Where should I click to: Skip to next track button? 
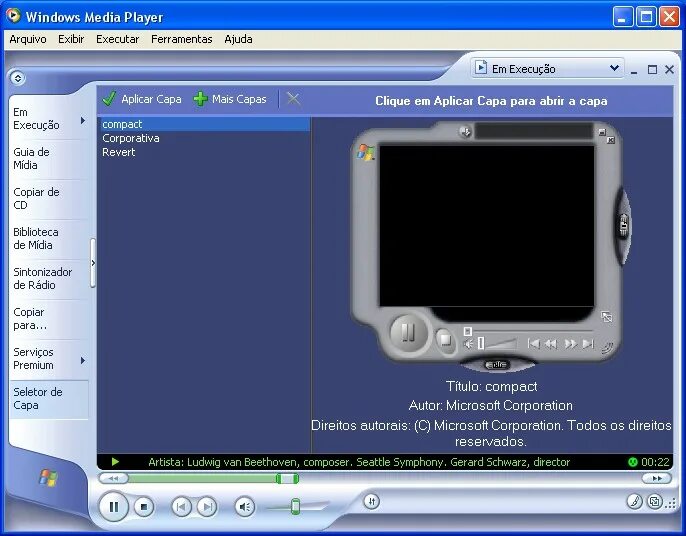click(207, 507)
